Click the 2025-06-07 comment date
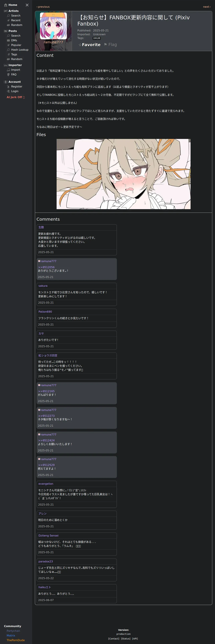This screenshot has height=644, width=215. point(46,600)
